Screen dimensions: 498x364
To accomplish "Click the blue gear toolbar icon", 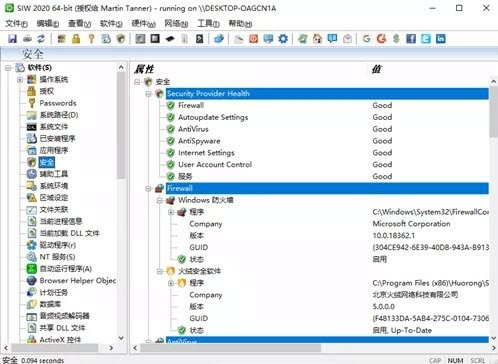I will click(283, 39).
